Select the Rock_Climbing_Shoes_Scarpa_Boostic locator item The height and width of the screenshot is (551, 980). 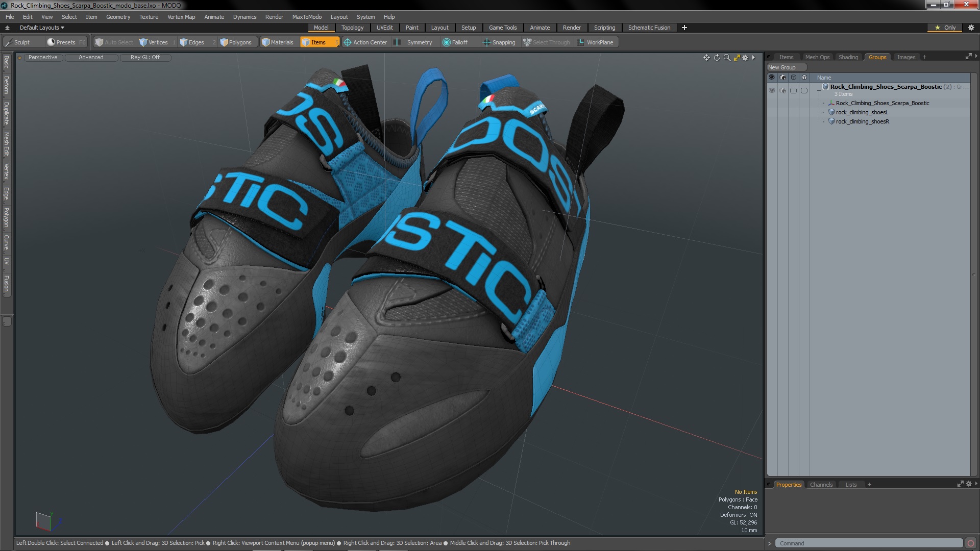[882, 103]
